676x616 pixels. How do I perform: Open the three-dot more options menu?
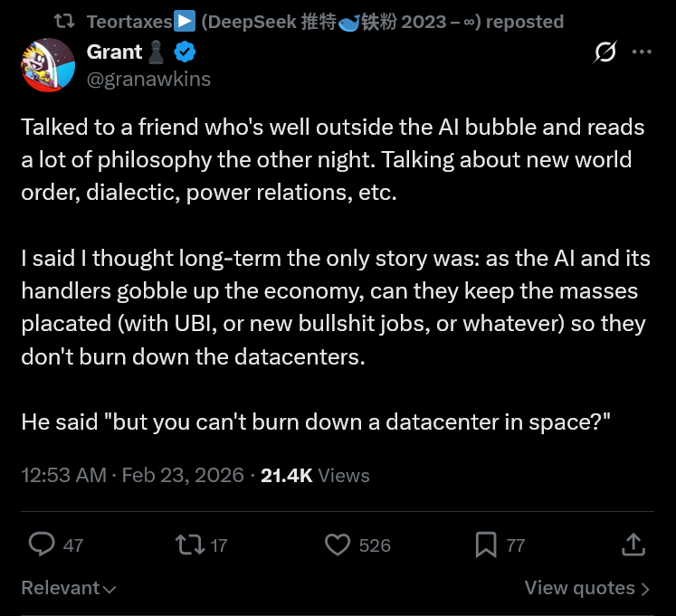(642, 52)
